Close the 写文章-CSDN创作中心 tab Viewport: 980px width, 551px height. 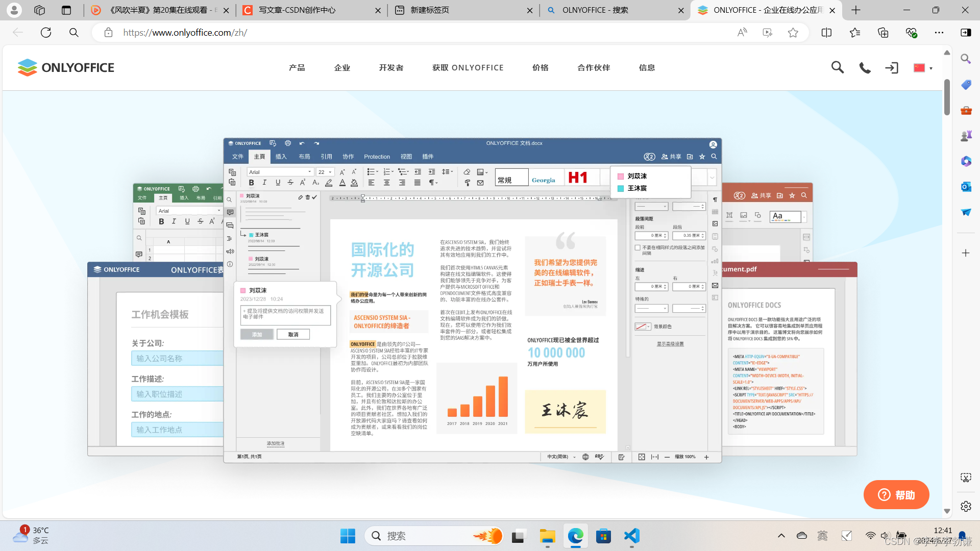378,10
